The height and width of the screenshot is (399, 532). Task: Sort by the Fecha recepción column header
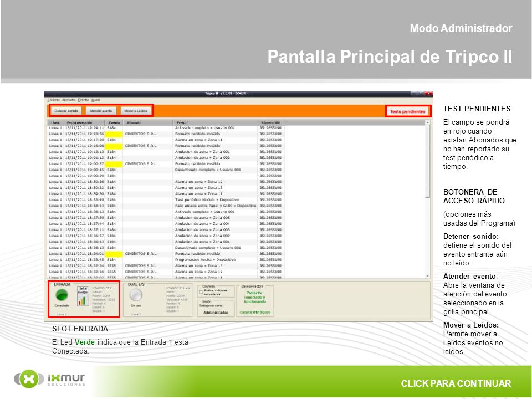(84, 123)
